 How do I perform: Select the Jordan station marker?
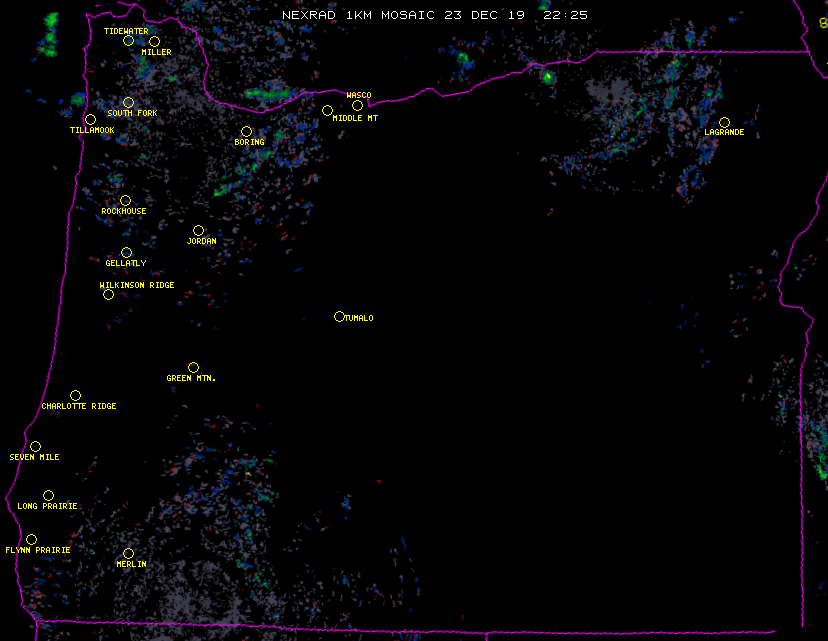198,231
